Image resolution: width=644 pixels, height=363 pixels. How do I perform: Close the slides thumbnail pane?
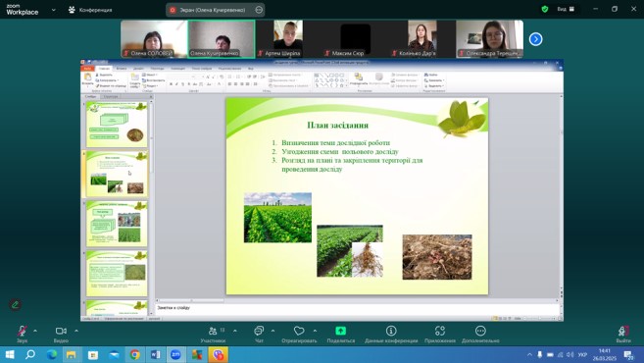click(151, 96)
